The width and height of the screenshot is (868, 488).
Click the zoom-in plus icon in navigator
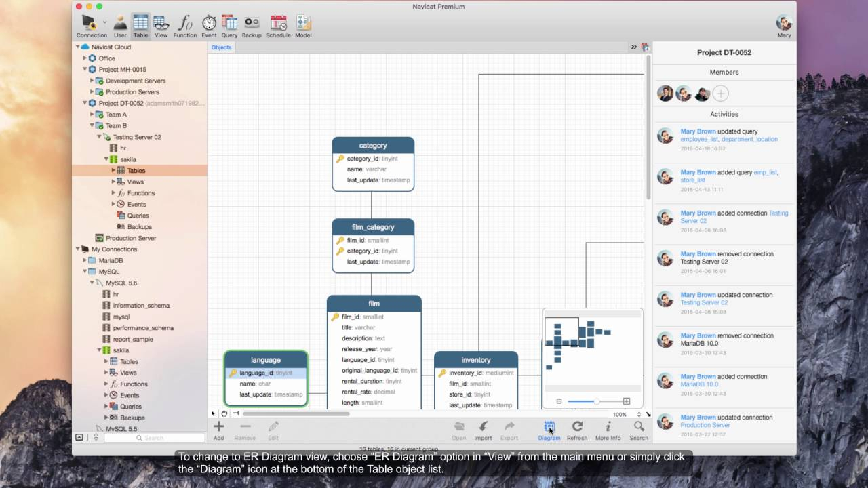[x=626, y=401]
